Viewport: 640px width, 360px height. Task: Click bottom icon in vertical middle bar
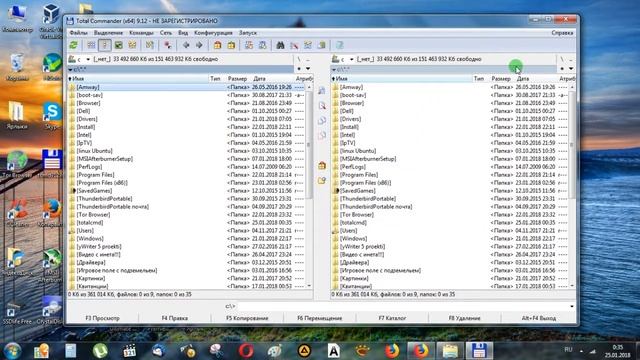(x=322, y=180)
